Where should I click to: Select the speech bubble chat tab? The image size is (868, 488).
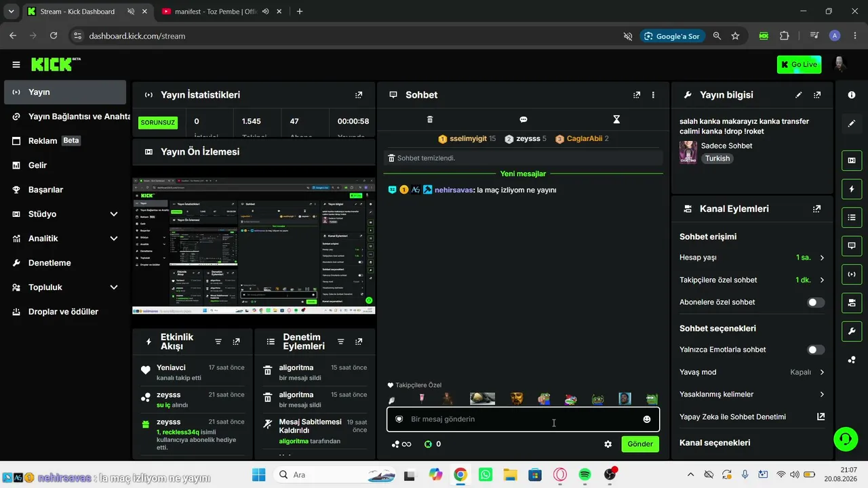tap(524, 119)
